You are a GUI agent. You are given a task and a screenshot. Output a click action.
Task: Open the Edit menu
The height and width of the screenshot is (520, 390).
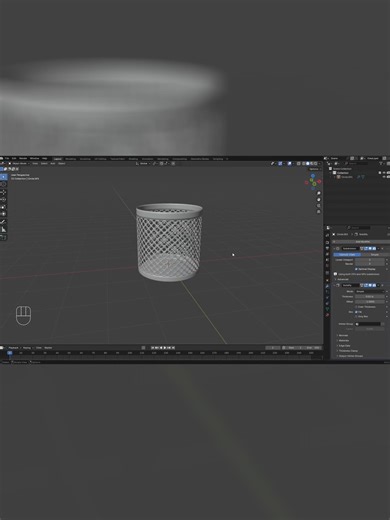tap(14, 158)
